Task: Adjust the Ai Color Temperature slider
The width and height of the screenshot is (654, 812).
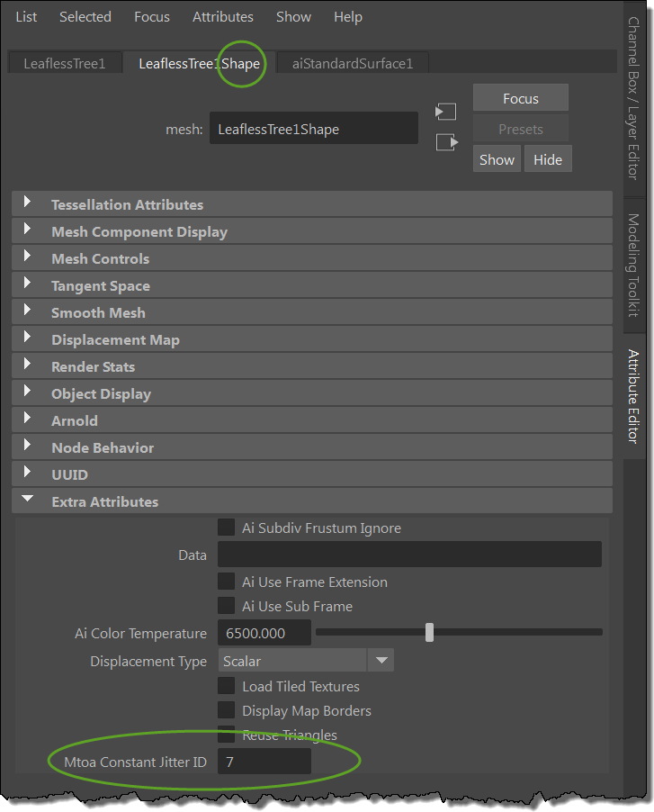Action: click(x=430, y=633)
